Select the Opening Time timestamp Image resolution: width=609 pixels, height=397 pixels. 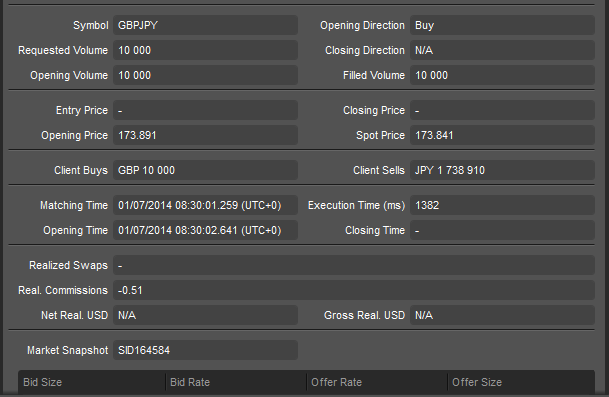click(205, 230)
